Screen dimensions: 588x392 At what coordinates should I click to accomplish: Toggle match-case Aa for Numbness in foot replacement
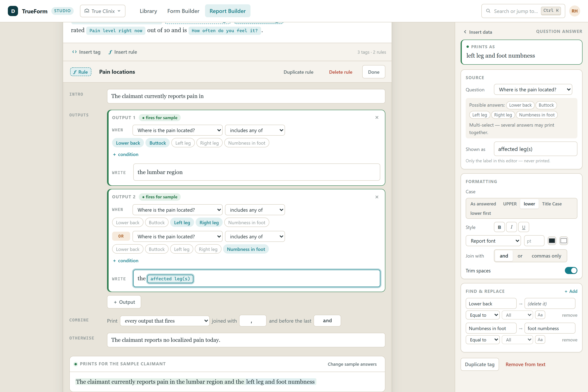click(540, 339)
